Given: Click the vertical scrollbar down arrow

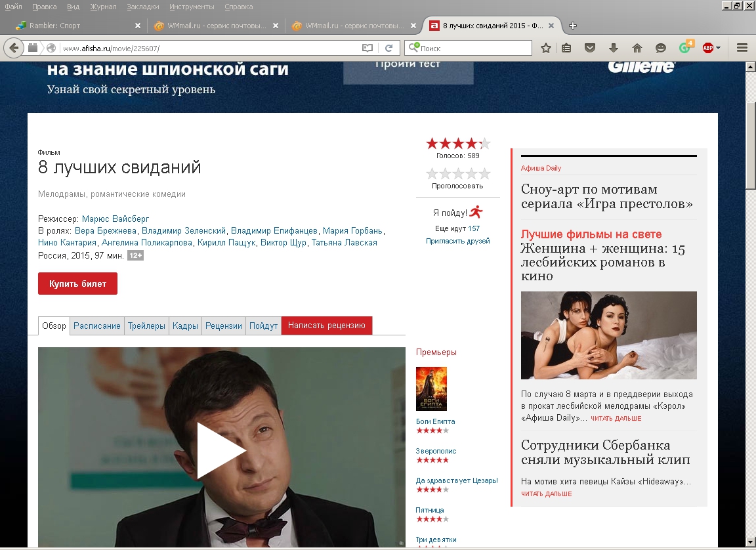Looking at the screenshot, I should coord(751,542).
